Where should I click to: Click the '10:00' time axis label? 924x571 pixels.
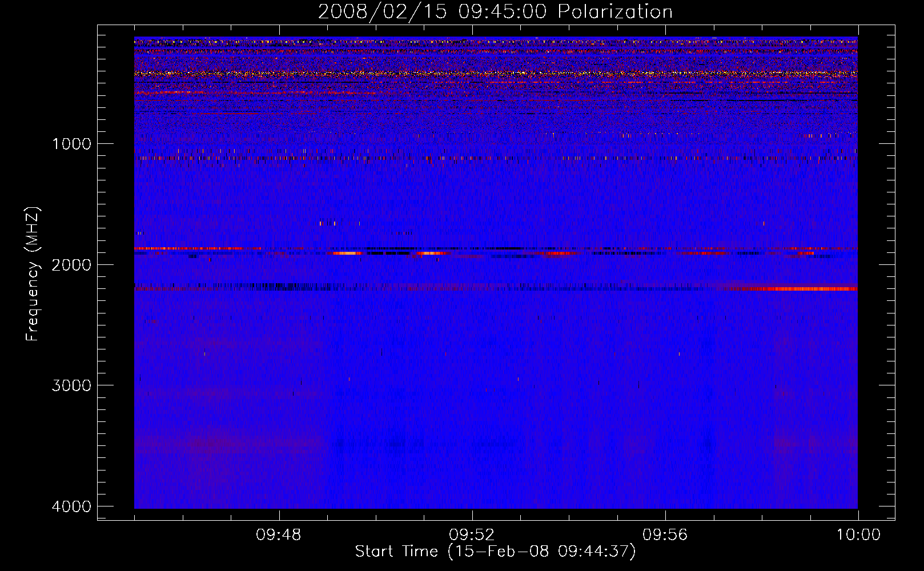pos(858,535)
